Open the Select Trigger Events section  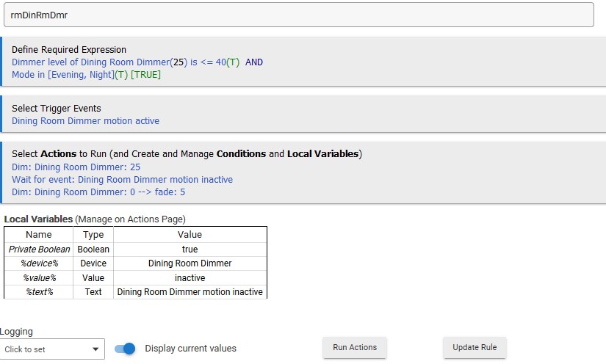tap(57, 109)
